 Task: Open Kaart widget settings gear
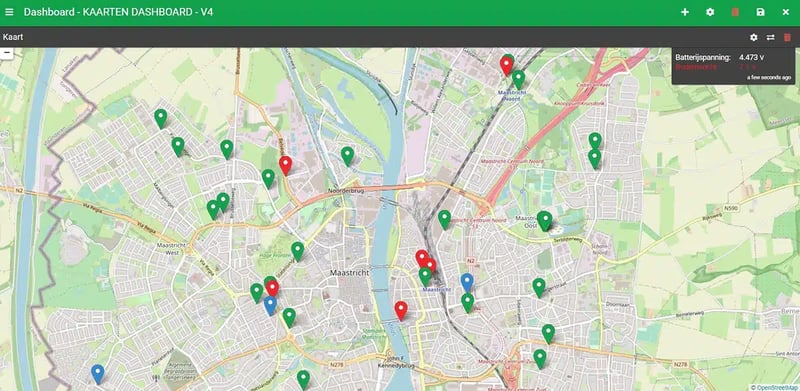pos(754,37)
